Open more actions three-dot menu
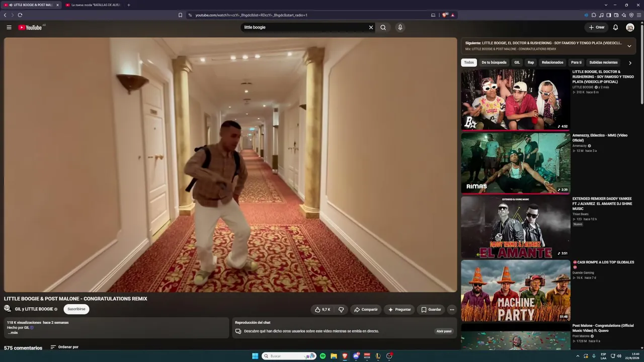The height and width of the screenshot is (362, 644). tap(452, 309)
